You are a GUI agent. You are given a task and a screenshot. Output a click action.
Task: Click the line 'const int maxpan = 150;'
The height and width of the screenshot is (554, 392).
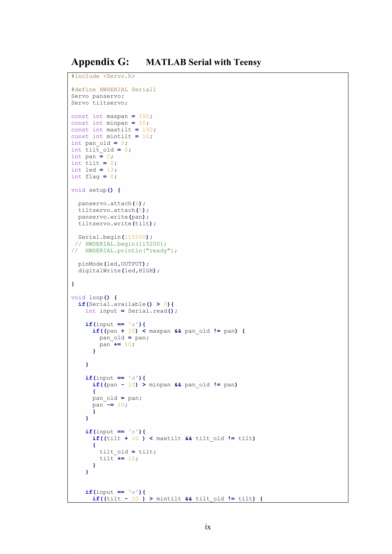[x=112, y=116]
